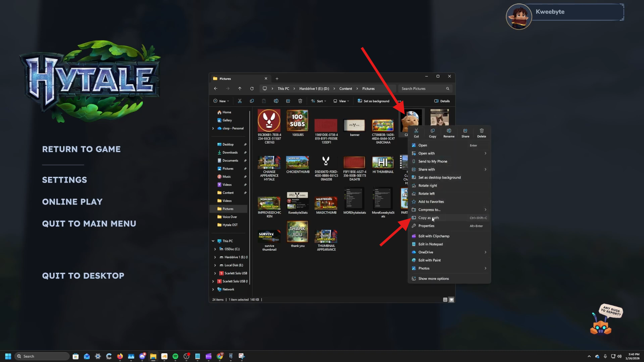The image size is (644, 362).
Task: Collapse the This PC tree entry
Action: point(213,241)
